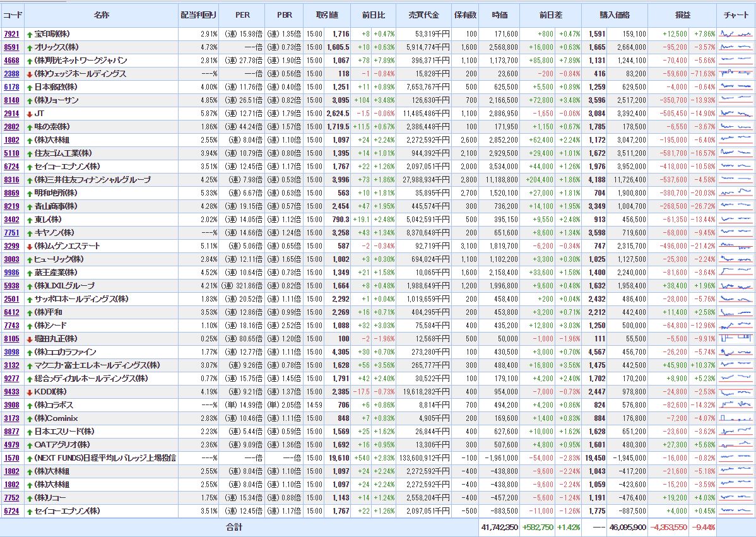Click the up arrow next to キヤノン(株)

pos(30,233)
